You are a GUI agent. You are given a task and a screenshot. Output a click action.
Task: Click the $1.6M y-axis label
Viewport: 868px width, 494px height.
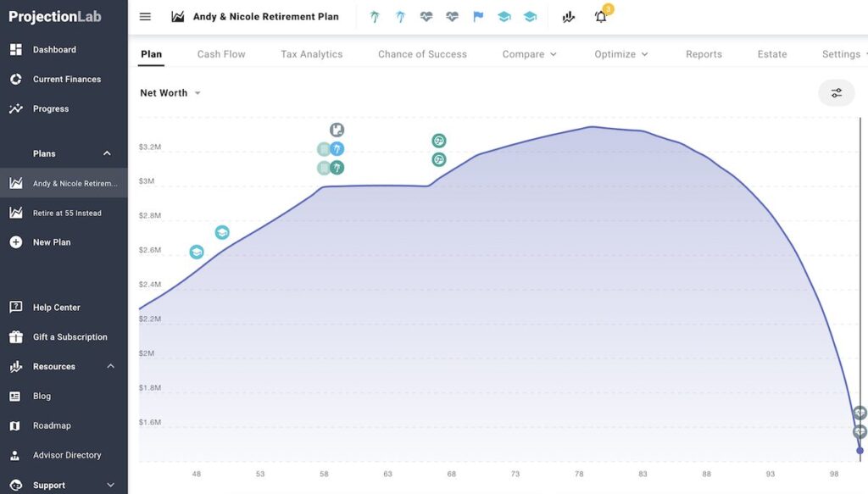coord(150,422)
